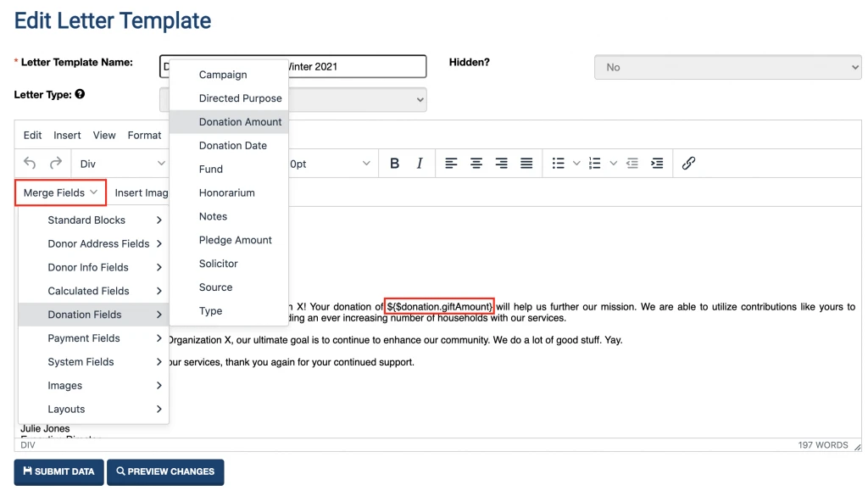Insert a numbered list

click(594, 163)
